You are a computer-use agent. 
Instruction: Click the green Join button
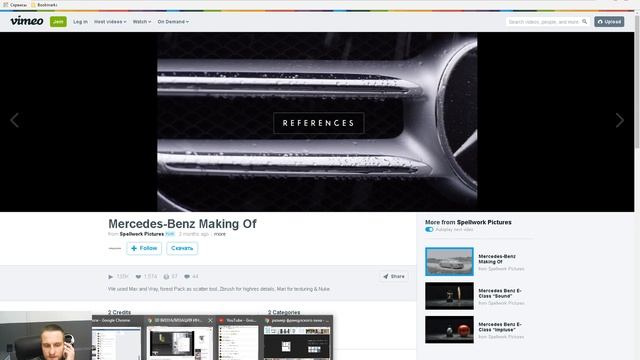(x=58, y=22)
